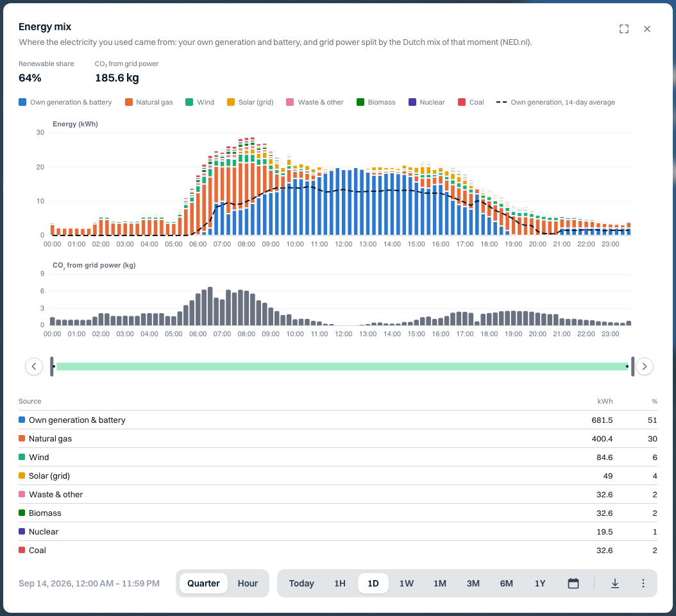
Task: Go to the previous time period
Action: coord(34,366)
